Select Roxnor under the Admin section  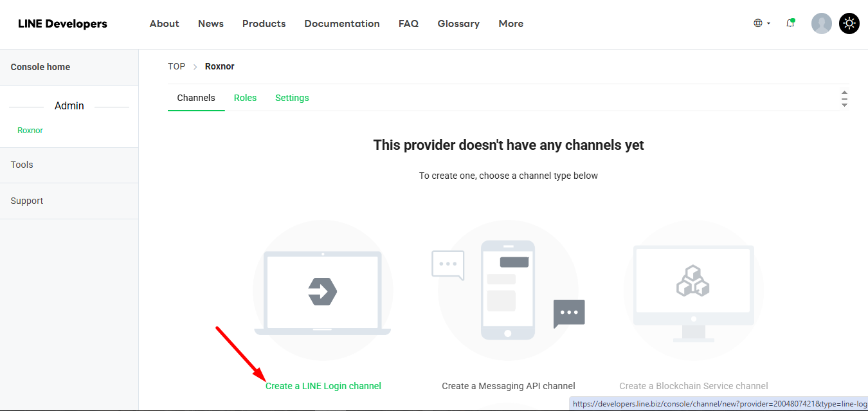pyautogui.click(x=30, y=130)
